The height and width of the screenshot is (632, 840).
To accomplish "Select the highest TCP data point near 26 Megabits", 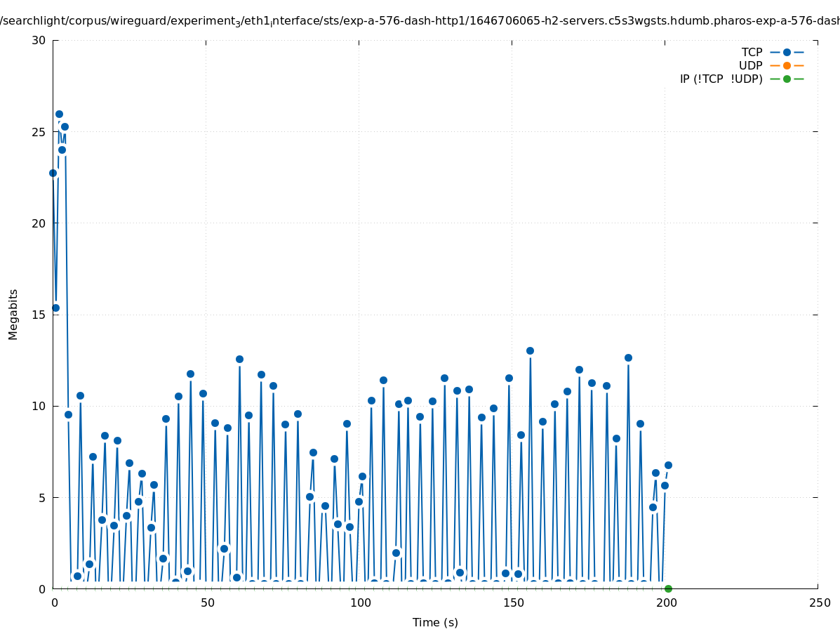I will click(x=59, y=114).
